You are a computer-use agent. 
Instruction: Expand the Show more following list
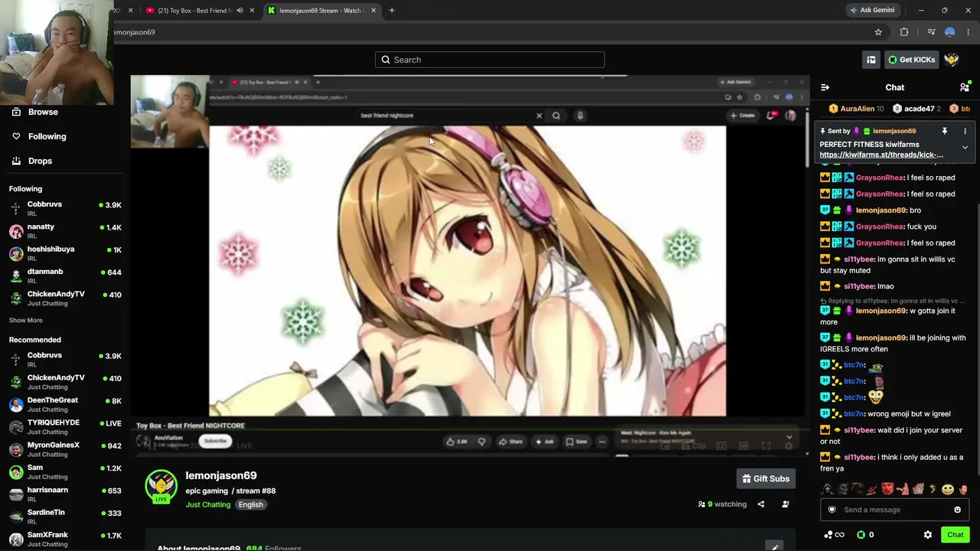(x=26, y=321)
